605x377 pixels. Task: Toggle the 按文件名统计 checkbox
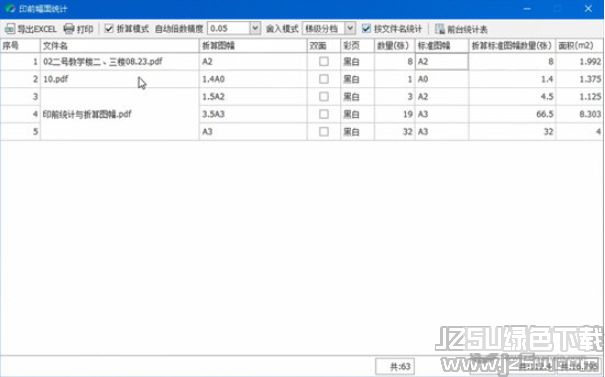click(x=366, y=29)
